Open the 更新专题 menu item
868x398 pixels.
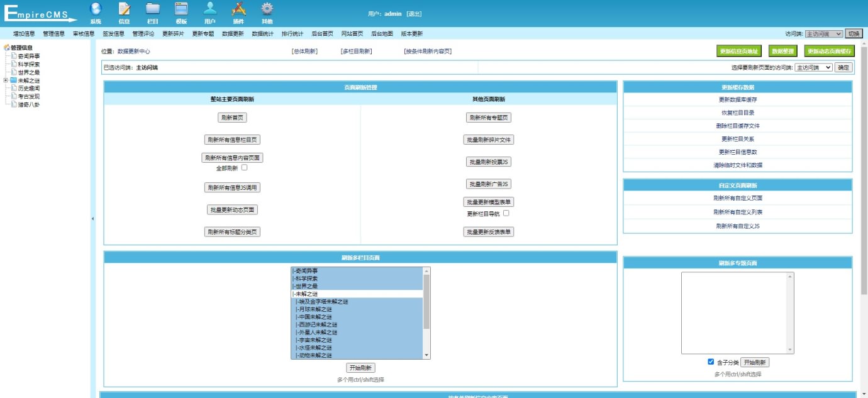pyautogui.click(x=203, y=34)
